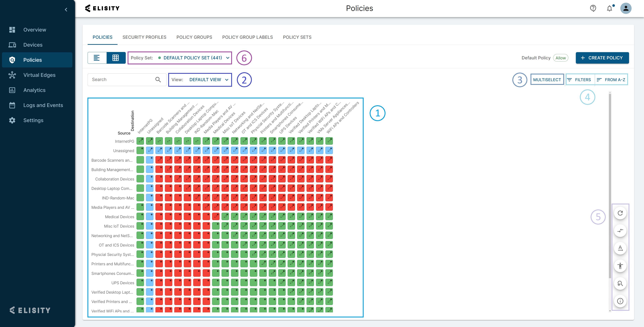Open the notifications bell

pos(609,8)
